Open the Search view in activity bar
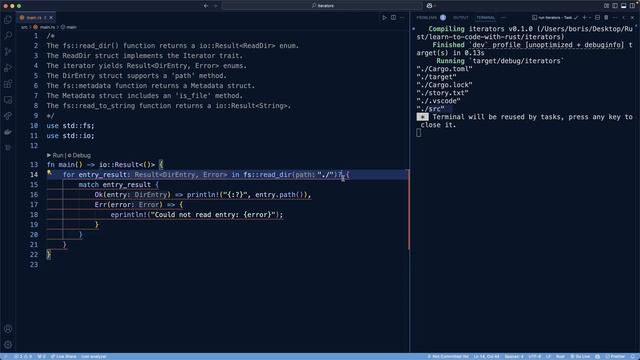 point(8,36)
